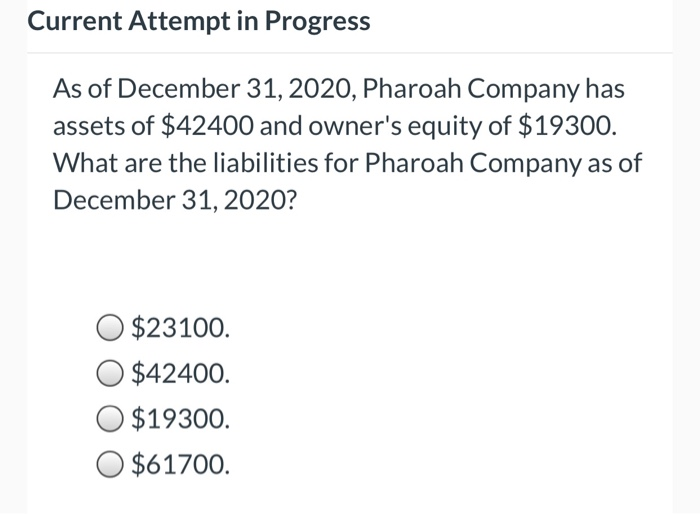Click the divider line below the heading
700x514 pixels.
click(x=350, y=52)
